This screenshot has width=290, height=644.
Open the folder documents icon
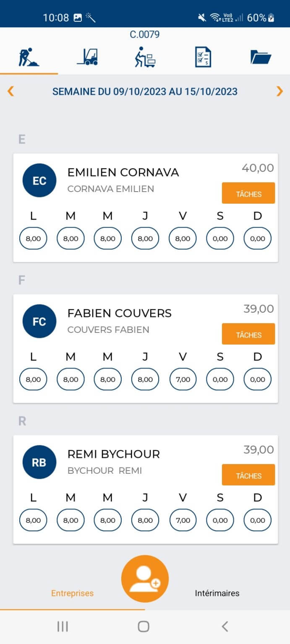(261, 57)
